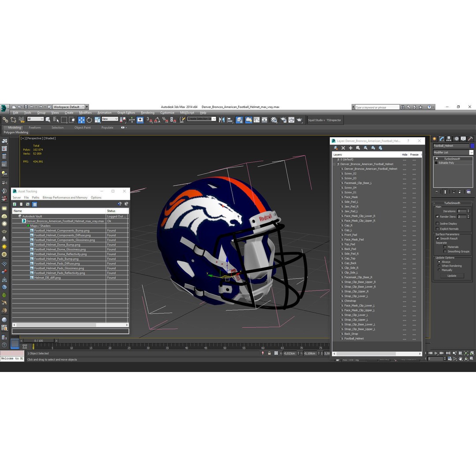Click the Table View icon in Asset Tracking
Image resolution: width=476 pixels, height=476 pixels.
point(35,205)
